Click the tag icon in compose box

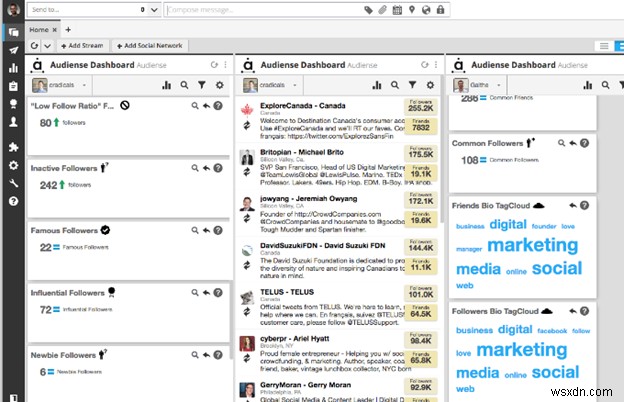(369, 10)
